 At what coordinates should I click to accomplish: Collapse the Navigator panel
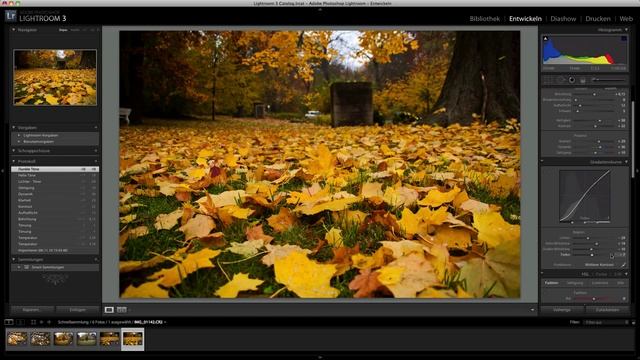13,30
